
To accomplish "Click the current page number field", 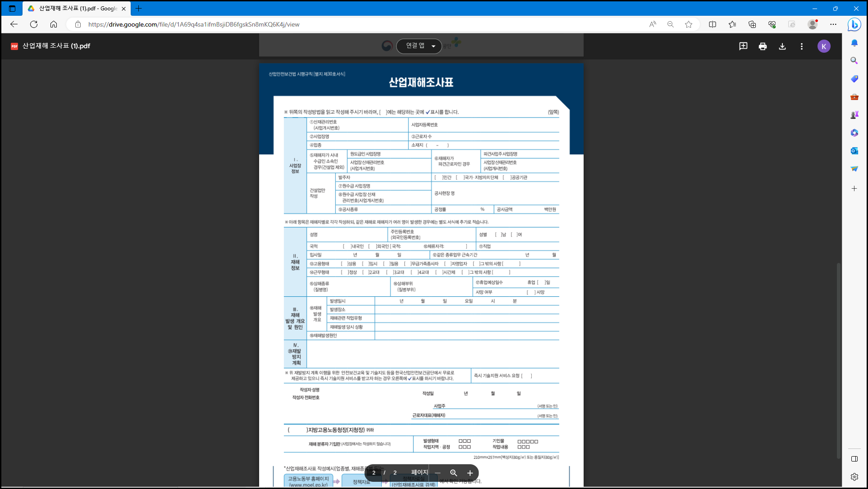I will click(374, 473).
